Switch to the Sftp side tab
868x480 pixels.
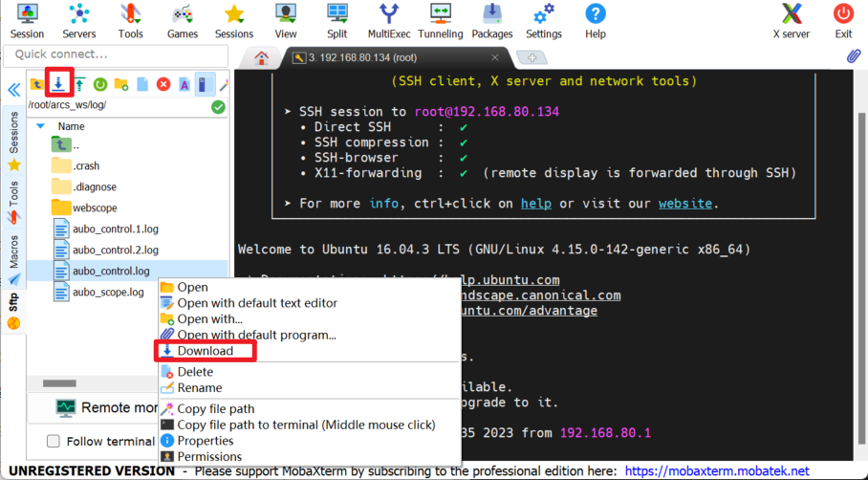point(13,312)
